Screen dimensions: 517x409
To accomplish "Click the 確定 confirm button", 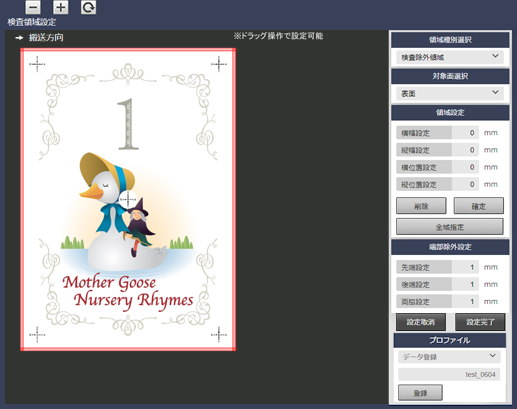I will tap(479, 206).
